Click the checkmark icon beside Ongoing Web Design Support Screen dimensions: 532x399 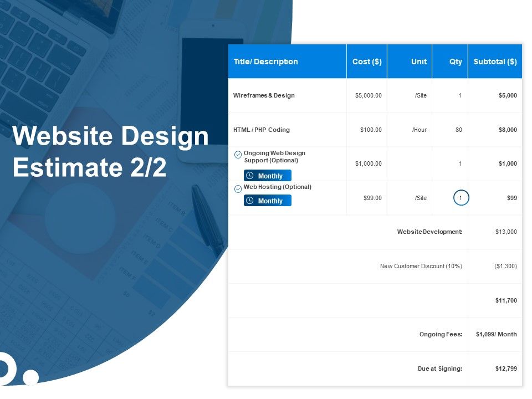tap(238, 155)
